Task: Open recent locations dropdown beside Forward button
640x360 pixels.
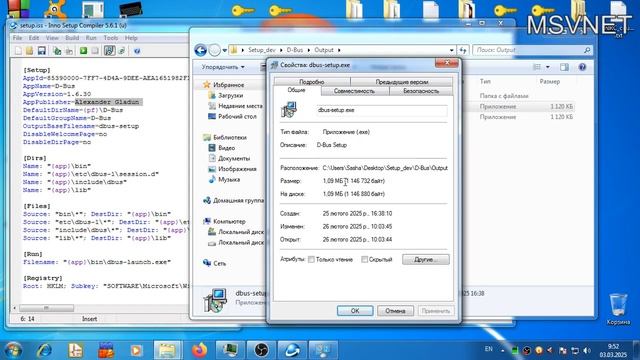Action: click(x=224, y=51)
